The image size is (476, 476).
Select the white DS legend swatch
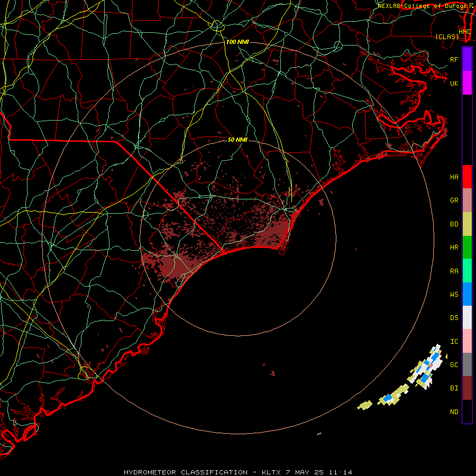[467, 318]
